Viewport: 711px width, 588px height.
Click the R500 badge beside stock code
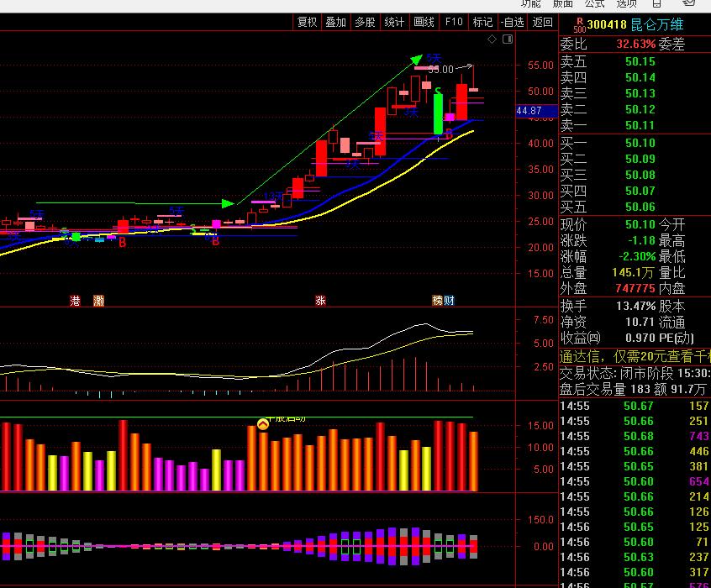pos(580,25)
